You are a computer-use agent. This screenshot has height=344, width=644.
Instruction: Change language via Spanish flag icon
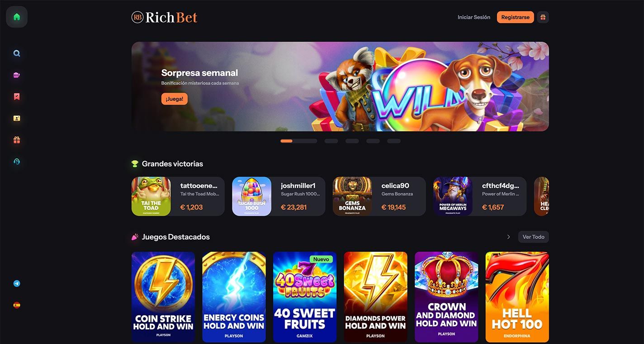(17, 305)
